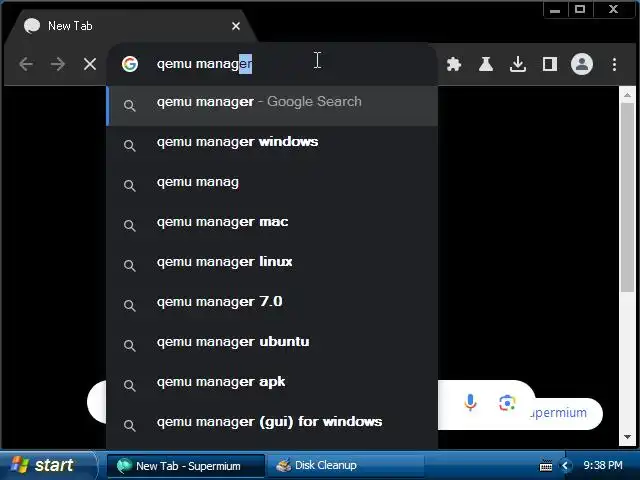This screenshot has width=640, height=480.
Task: Open the Downloads icon
Action: tap(518, 64)
